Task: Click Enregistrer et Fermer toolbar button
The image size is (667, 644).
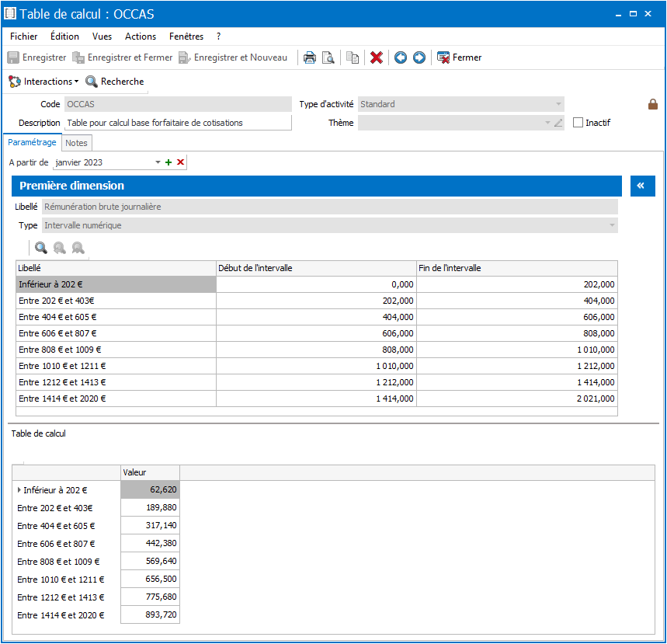Action: (123, 57)
